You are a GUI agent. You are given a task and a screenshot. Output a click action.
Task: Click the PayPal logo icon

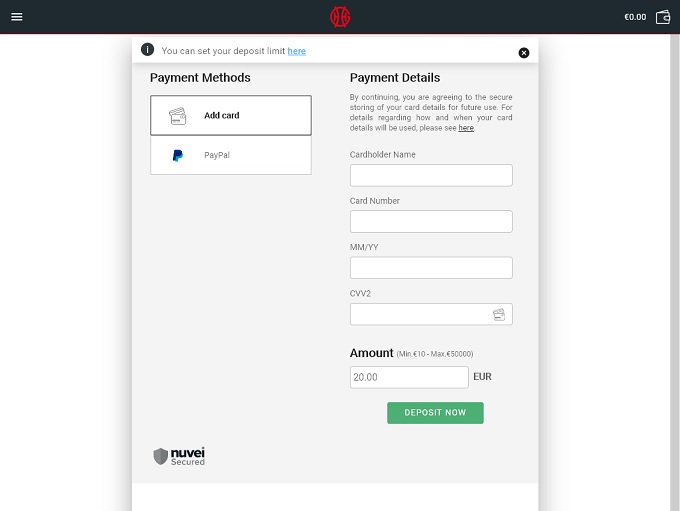coord(177,156)
